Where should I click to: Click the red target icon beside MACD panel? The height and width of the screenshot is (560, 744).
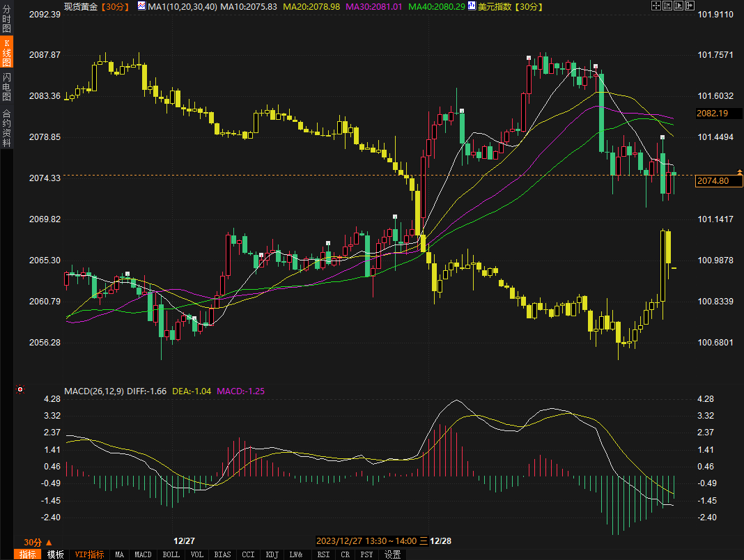click(x=20, y=390)
